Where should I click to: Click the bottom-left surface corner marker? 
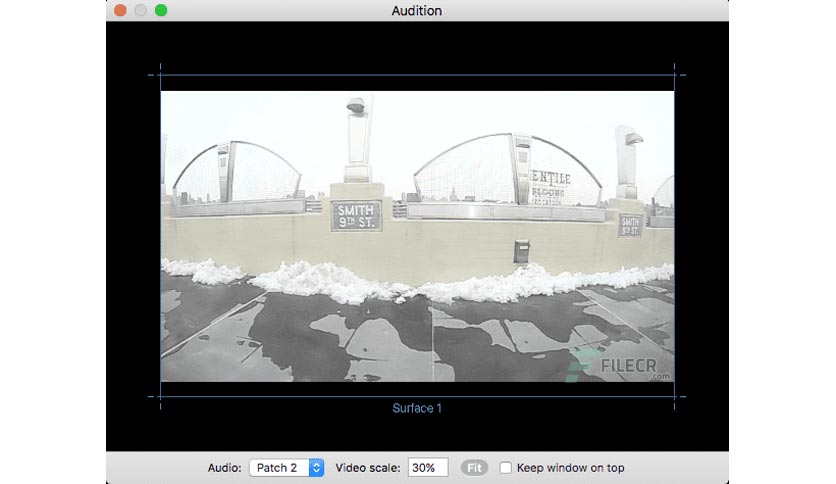(x=160, y=397)
